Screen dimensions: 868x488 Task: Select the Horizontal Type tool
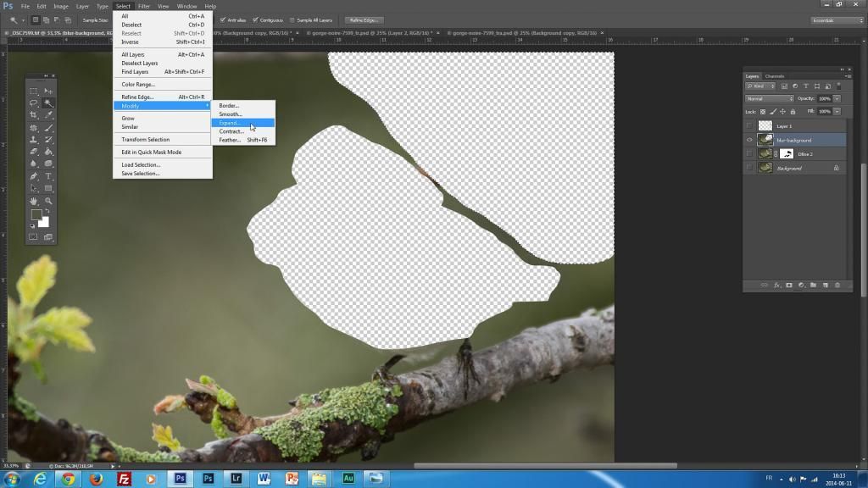[x=48, y=177]
